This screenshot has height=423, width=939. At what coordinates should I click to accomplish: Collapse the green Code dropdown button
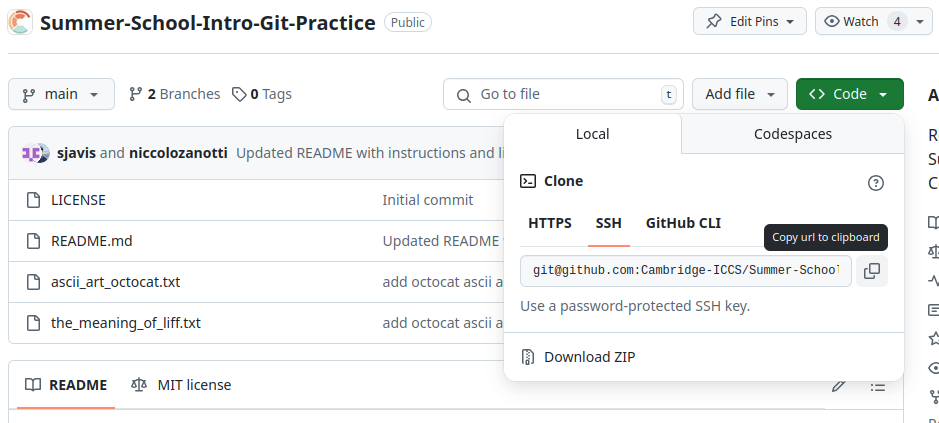(x=849, y=94)
